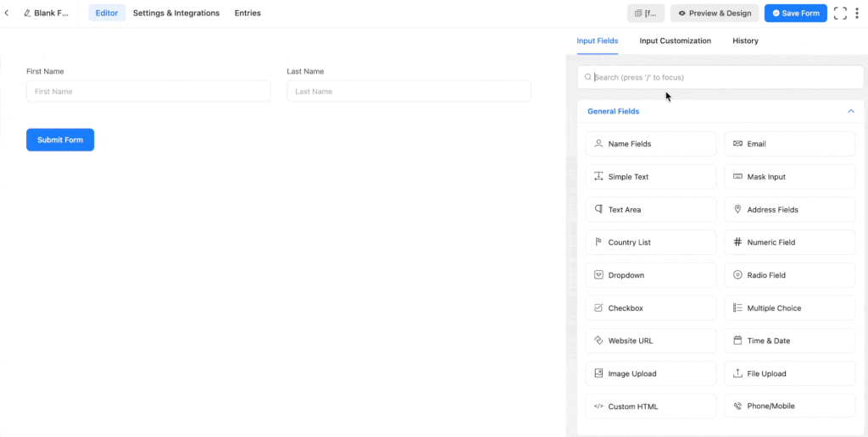Click the pencil icon beside the form title
The width and height of the screenshot is (868, 437).
[x=27, y=14]
